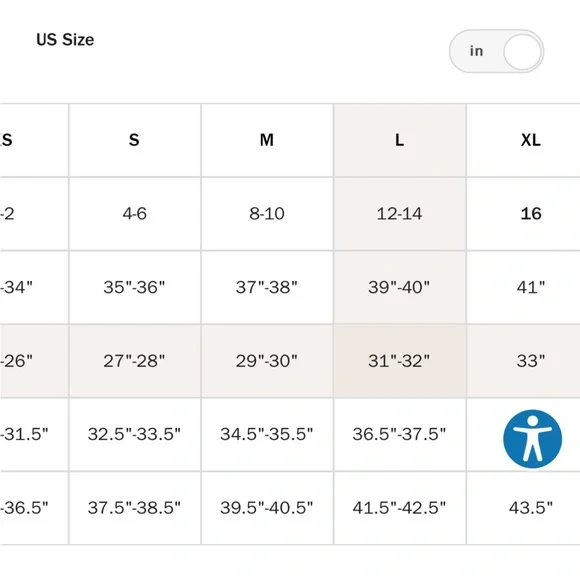Select the S size column header
The width and height of the screenshot is (580, 580).
(x=135, y=140)
